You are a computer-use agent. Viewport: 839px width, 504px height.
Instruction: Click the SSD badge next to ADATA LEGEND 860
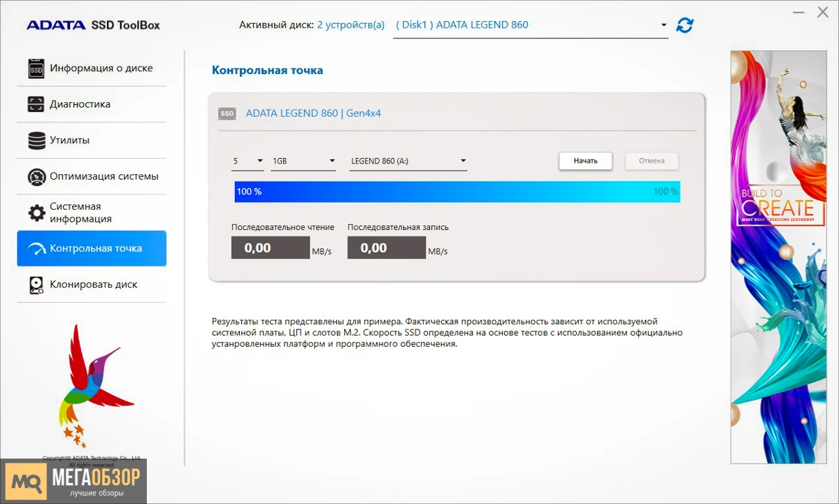227,113
